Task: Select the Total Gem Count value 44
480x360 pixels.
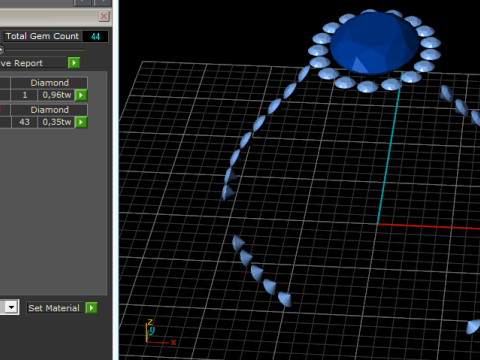Action: pyautogui.click(x=95, y=36)
